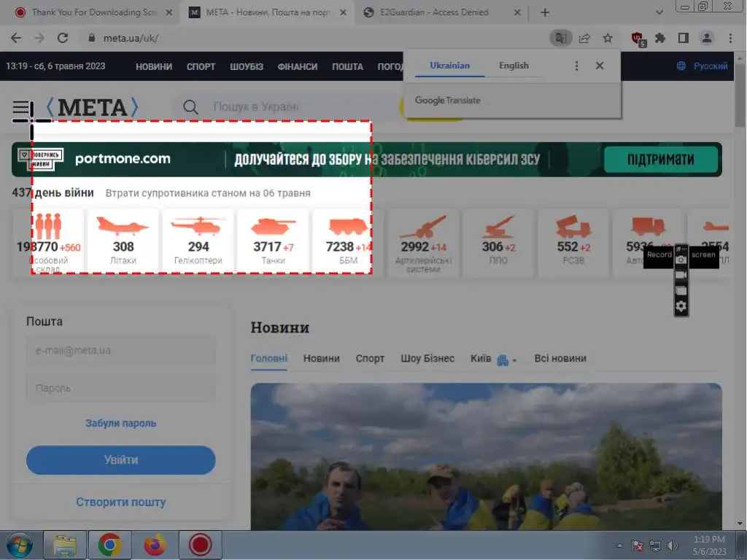Open СПОРТ in top navigation

[201, 66]
